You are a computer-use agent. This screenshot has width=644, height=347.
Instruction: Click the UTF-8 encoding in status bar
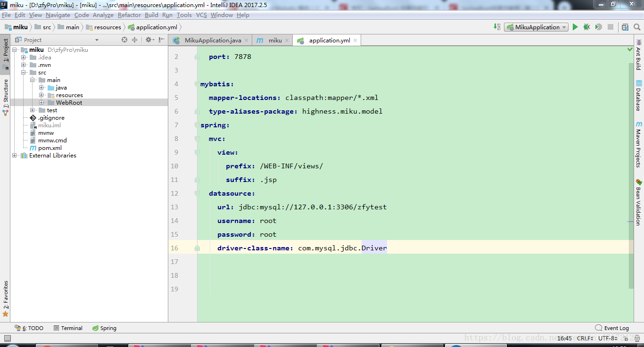(608, 339)
